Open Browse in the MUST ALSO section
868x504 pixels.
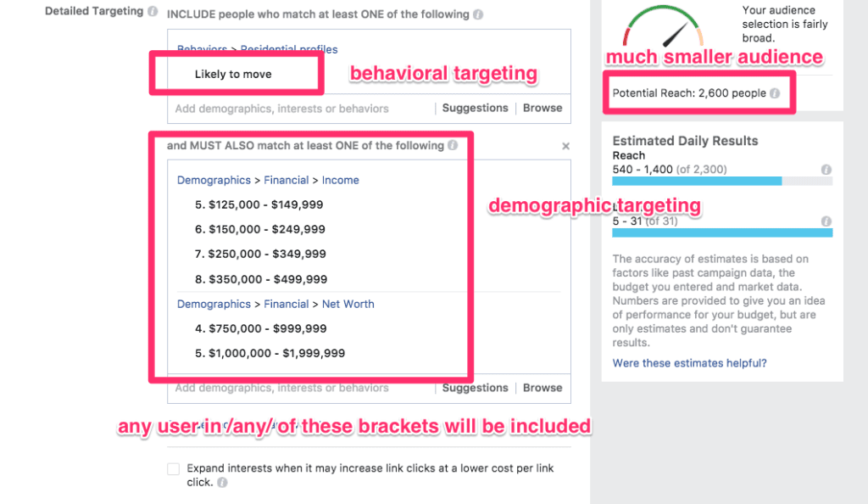[x=542, y=388]
